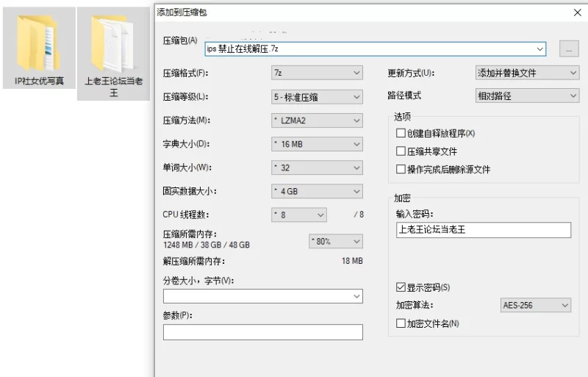Image resolution: width=588 pixels, height=377 pixels.
Task: Open the 加密算法 AES-256 dropdown
Action: point(536,305)
